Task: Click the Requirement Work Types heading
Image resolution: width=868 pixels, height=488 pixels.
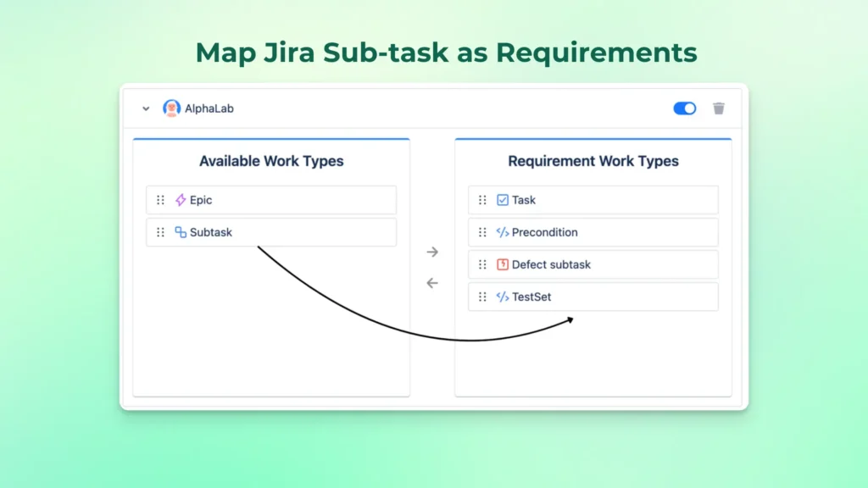Action: [x=593, y=161]
